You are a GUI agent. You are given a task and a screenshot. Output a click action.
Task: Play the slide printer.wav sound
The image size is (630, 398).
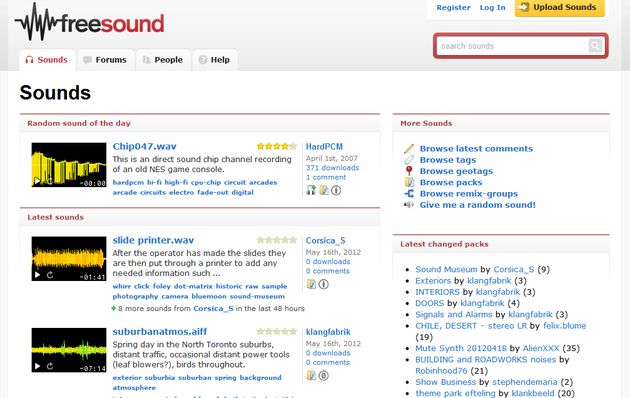(x=37, y=275)
